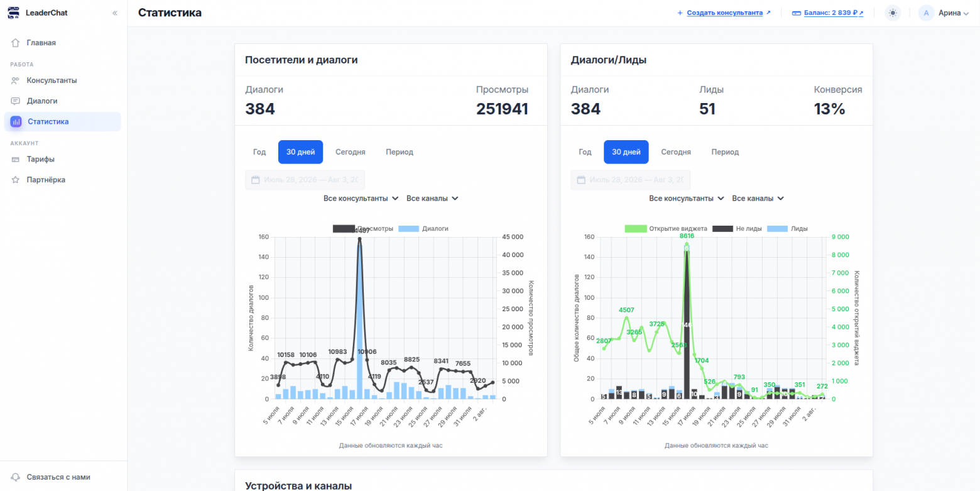980x491 pixels.
Task: Open Все консультанты dropdown in Посетители card
Action: click(361, 198)
